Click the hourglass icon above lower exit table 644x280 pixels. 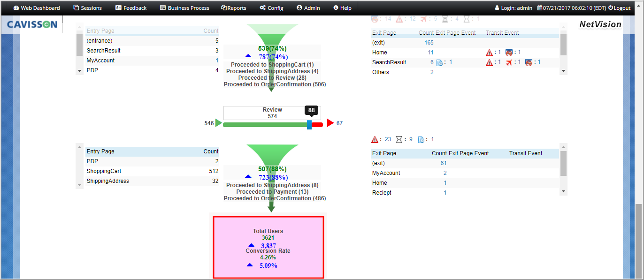pos(399,139)
